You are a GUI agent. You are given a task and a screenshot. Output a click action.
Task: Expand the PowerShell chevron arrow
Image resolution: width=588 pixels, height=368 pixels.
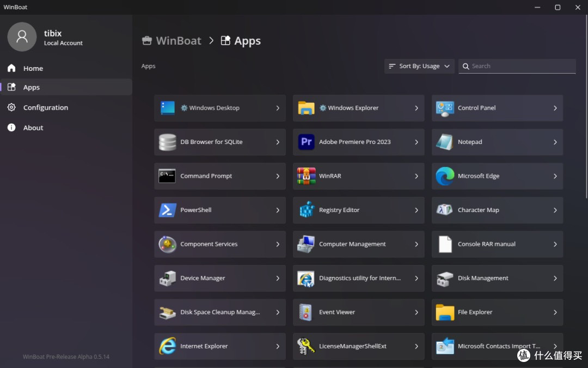(278, 210)
